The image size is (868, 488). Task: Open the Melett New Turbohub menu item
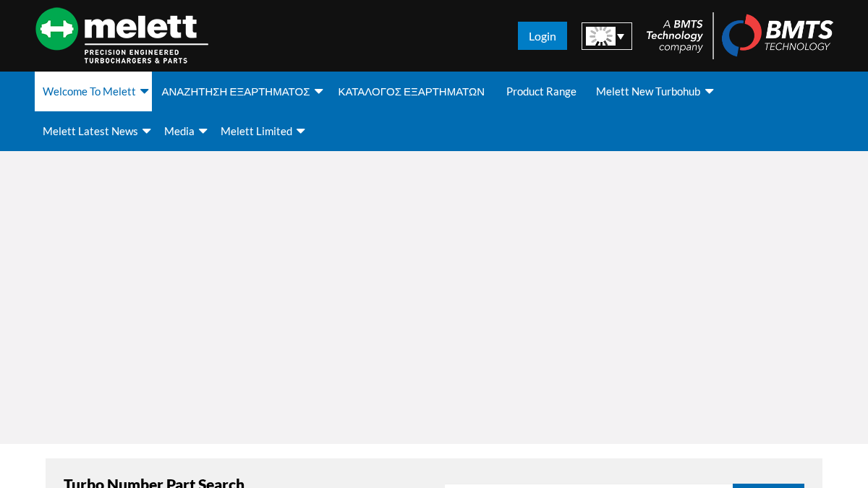pos(648,92)
